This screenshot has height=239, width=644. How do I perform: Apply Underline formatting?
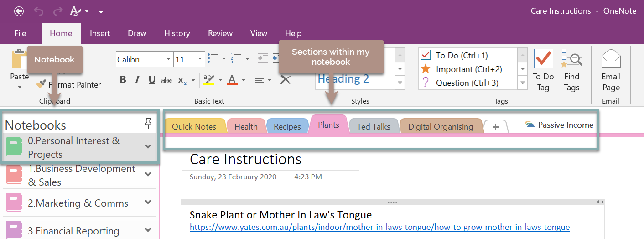click(152, 80)
